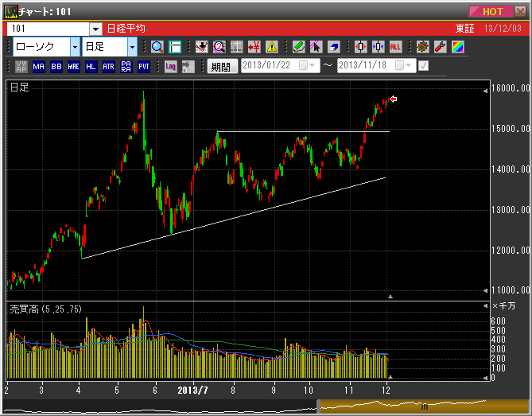Click the orange timeline range slider at bottom

click(x=402, y=406)
